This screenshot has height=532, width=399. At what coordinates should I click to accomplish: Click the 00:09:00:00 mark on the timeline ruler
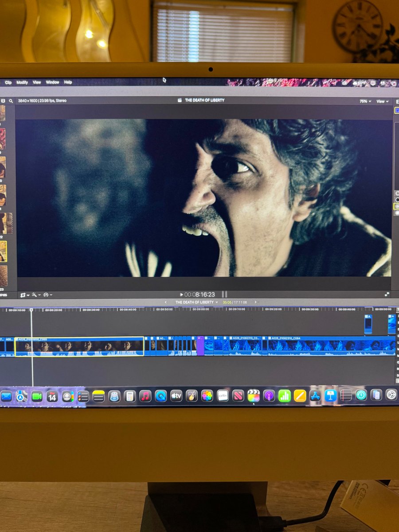[x=200, y=309]
